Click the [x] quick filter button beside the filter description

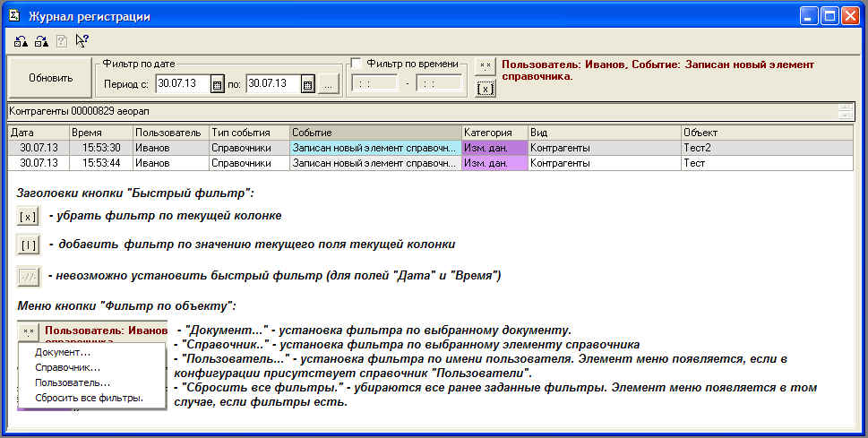tap(485, 89)
